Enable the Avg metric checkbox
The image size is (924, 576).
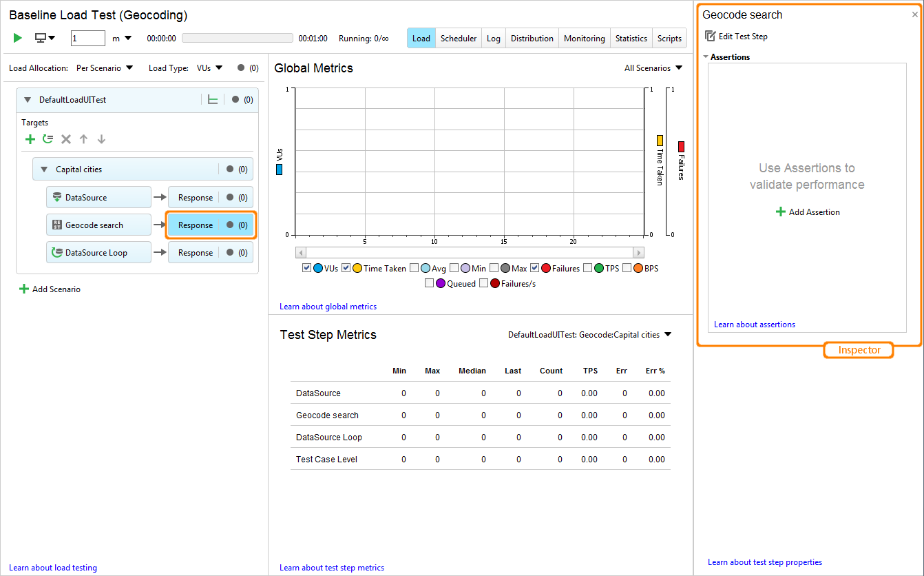415,268
